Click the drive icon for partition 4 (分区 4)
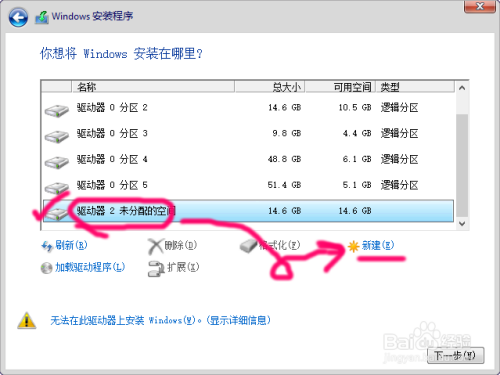500x375 pixels. pyautogui.click(x=57, y=161)
